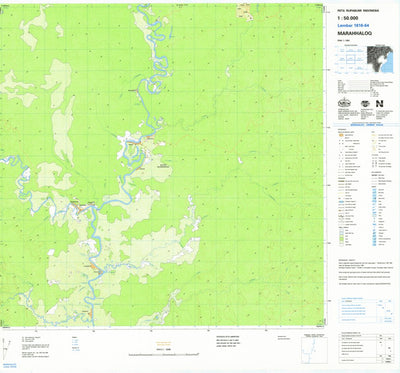The image size is (400, 373).
Task: Select the dark location inset map with blue sea
Action: point(380,59)
